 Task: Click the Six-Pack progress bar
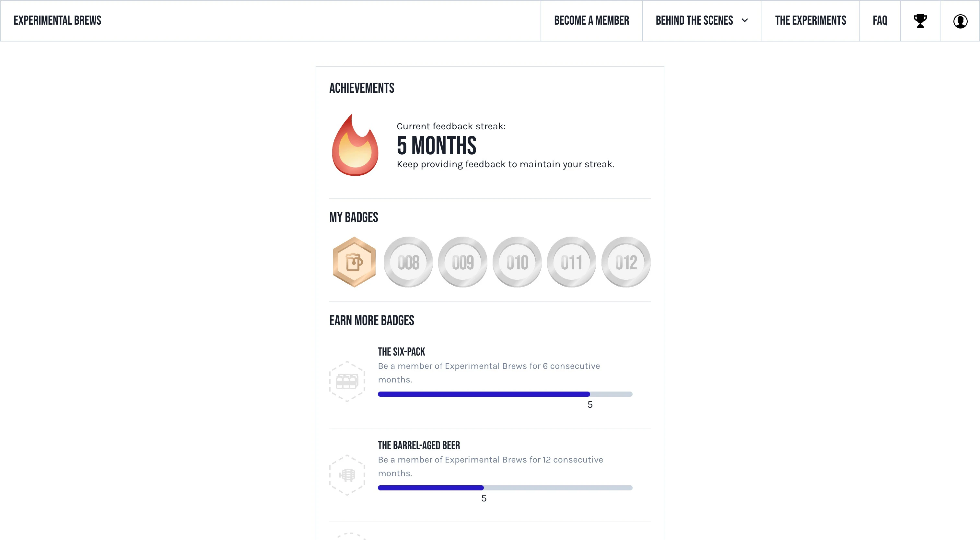505,394
